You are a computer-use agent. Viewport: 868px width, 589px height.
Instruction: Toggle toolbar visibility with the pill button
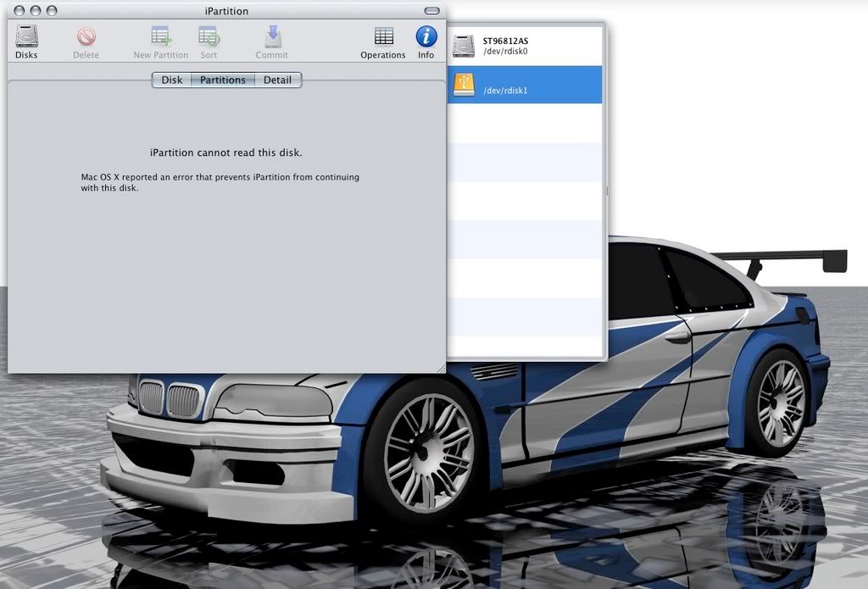coord(432,11)
